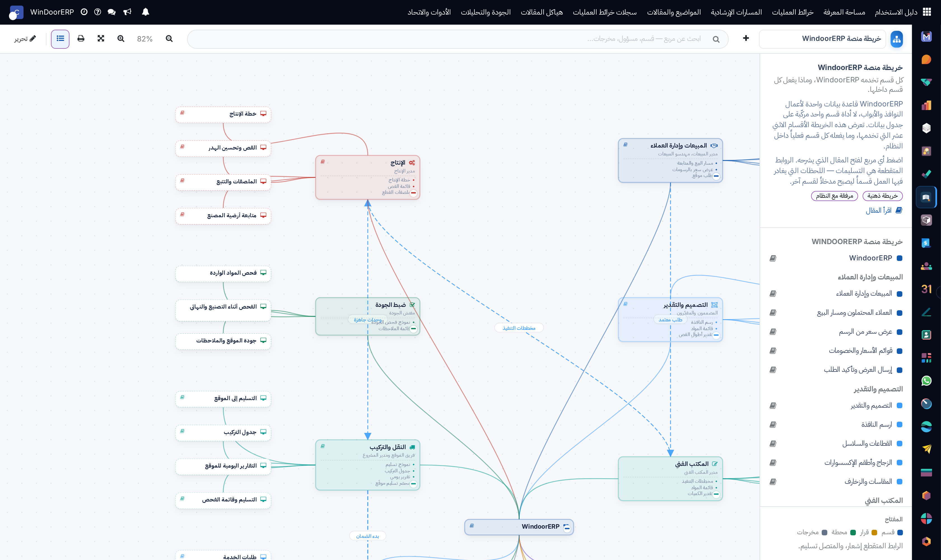Open the recent activity clock icon
Image resolution: width=941 pixels, height=560 pixels.
(x=84, y=12)
